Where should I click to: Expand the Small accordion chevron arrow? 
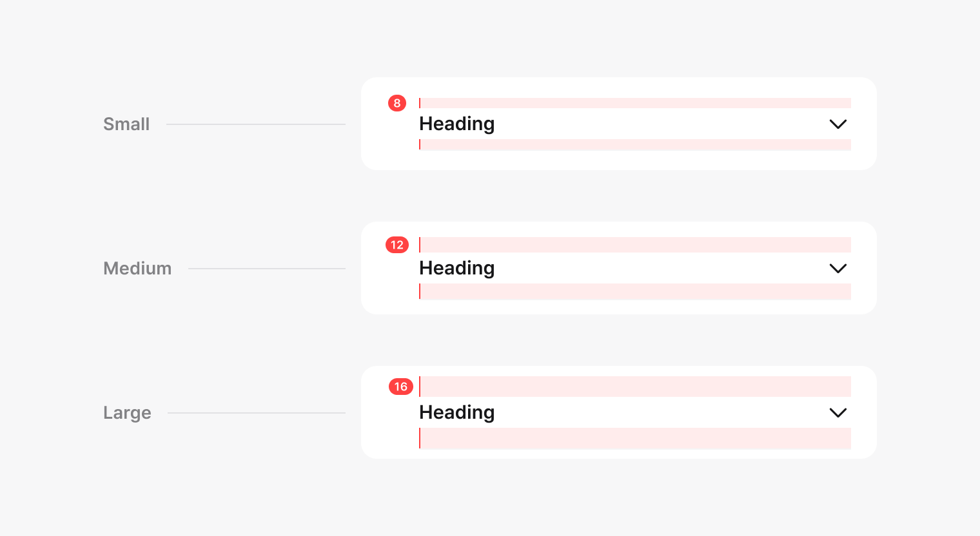pyautogui.click(x=838, y=124)
